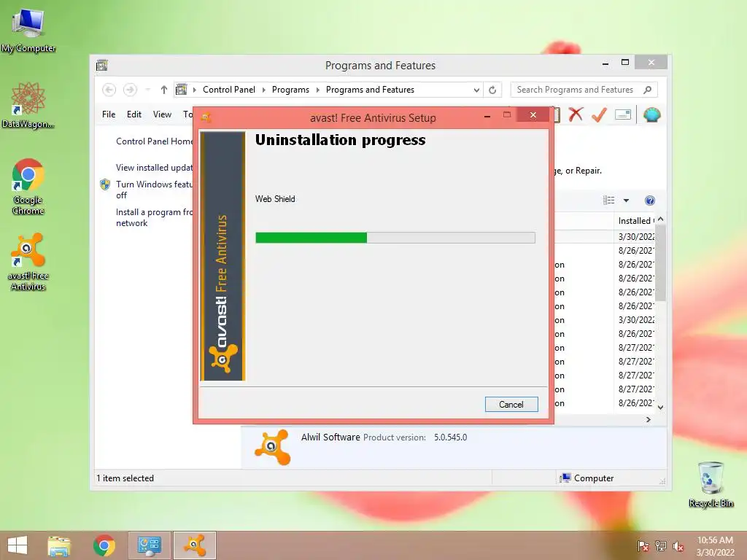Go up one level with Up arrow
The height and width of the screenshot is (560, 747).
tap(164, 90)
